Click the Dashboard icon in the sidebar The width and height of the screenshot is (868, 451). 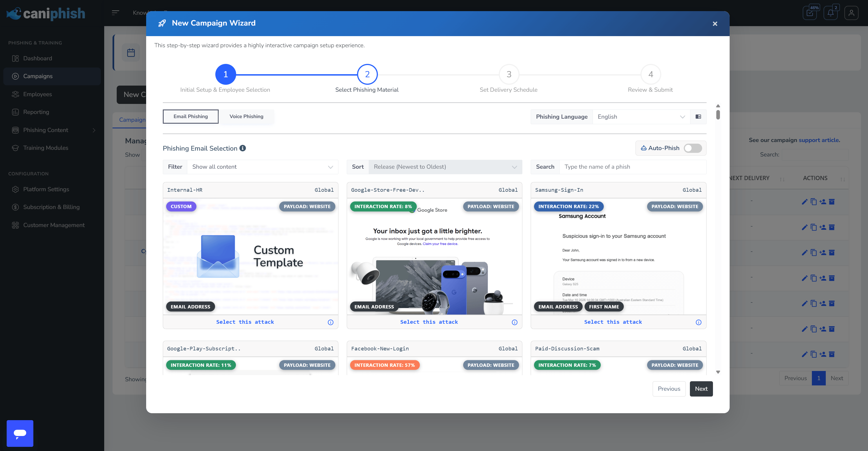tap(15, 58)
